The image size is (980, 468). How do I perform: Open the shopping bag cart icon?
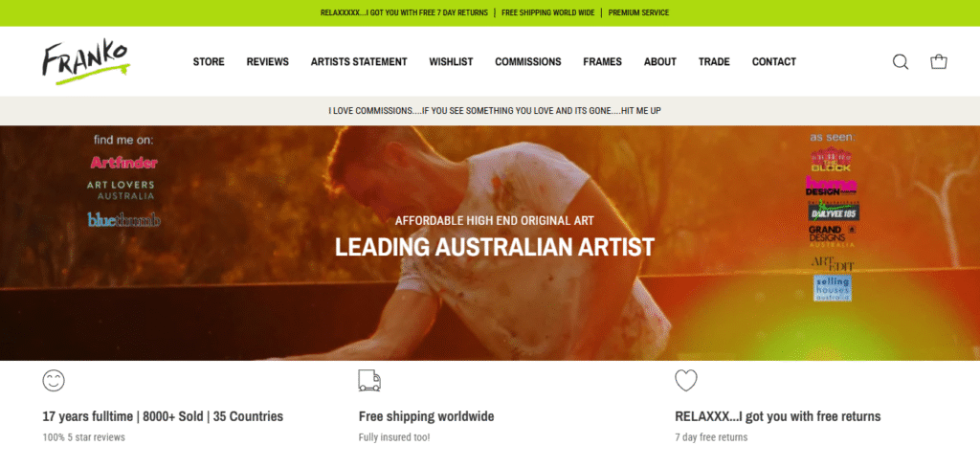(938, 61)
